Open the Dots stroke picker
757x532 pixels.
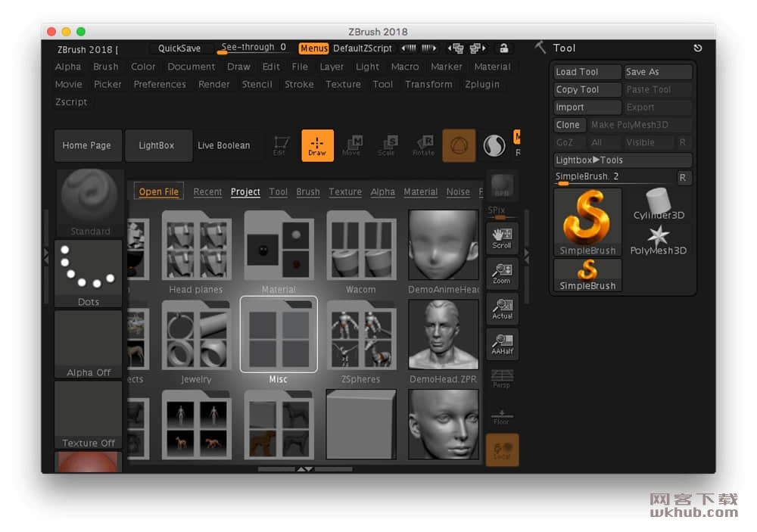(x=89, y=274)
